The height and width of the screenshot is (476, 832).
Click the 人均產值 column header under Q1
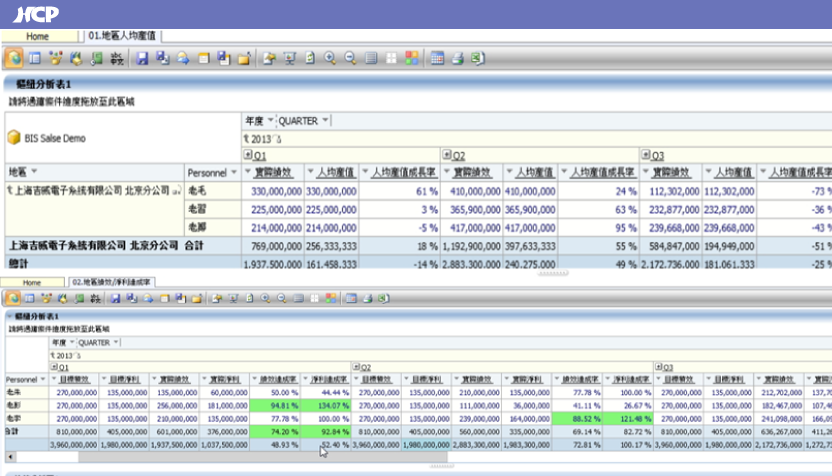coord(336,172)
